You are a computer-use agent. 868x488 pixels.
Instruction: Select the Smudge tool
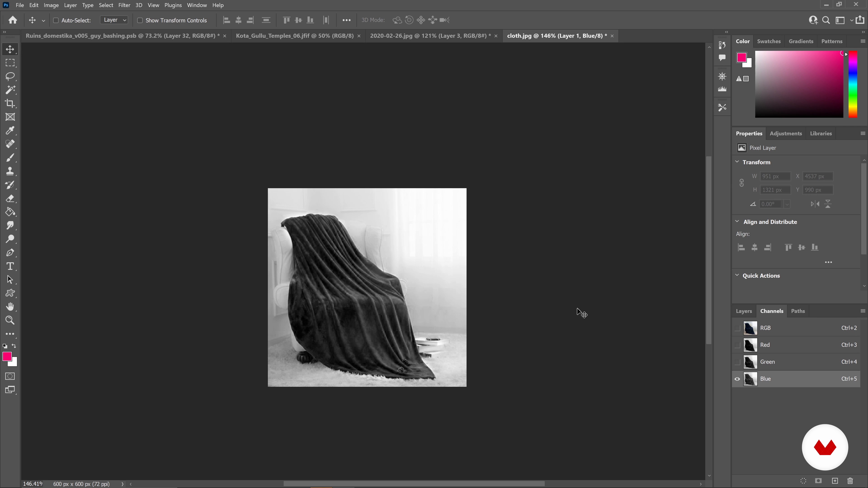click(10, 225)
